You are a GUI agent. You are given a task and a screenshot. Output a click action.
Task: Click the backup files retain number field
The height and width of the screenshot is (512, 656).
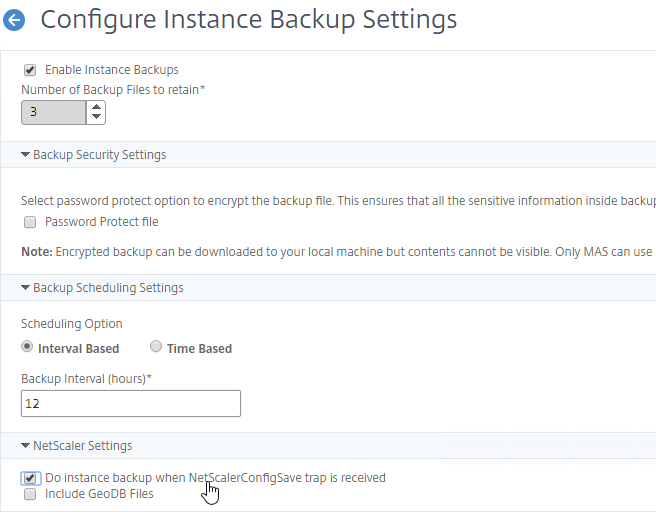click(54, 112)
